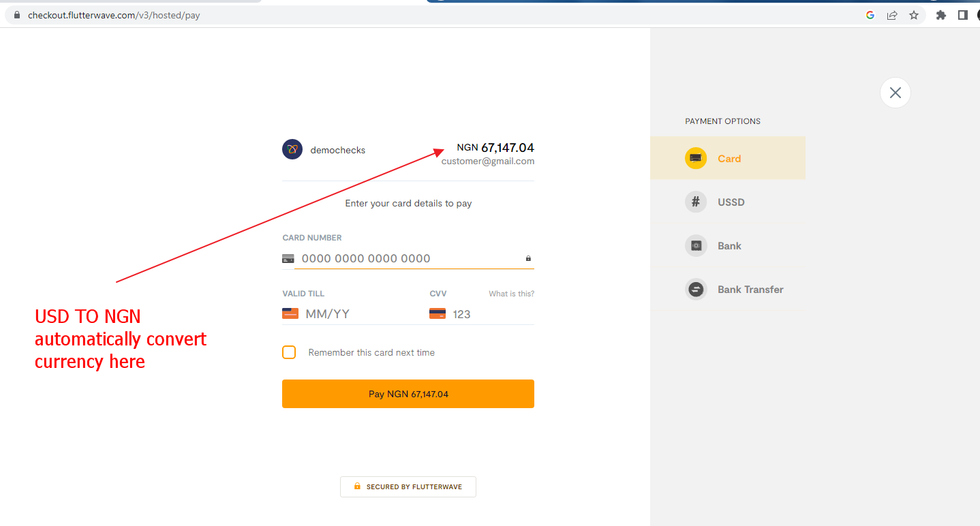Click the Enter your card details to pay text
The width and height of the screenshot is (980, 526).
point(408,203)
